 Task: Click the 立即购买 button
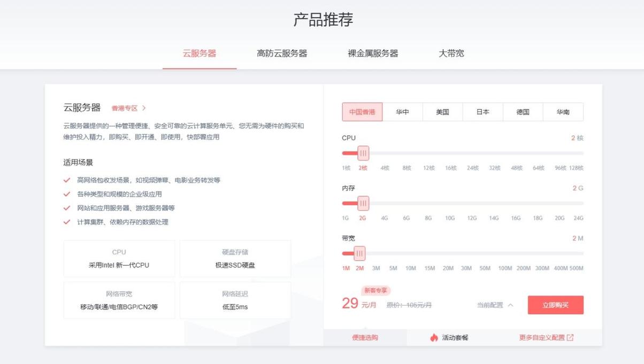[x=555, y=305]
